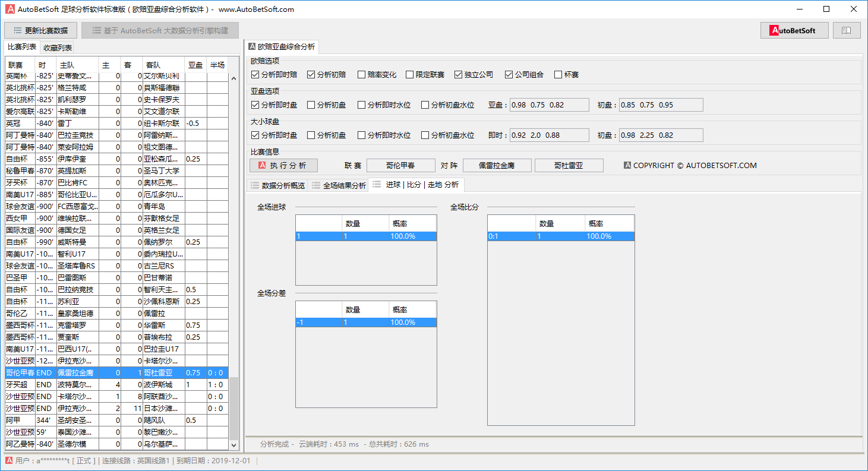Toggle 分析初赔 checkbox

pyautogui.click(x=327, y=75)
